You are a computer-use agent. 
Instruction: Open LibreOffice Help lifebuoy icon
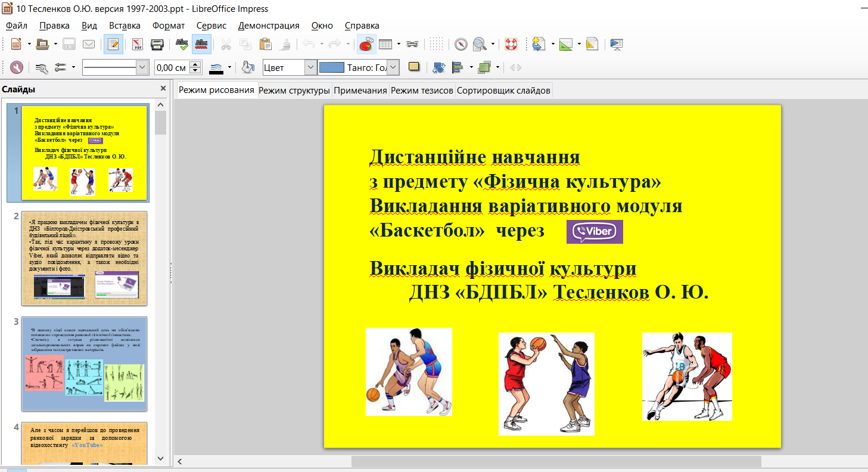[x=511, y=44]
